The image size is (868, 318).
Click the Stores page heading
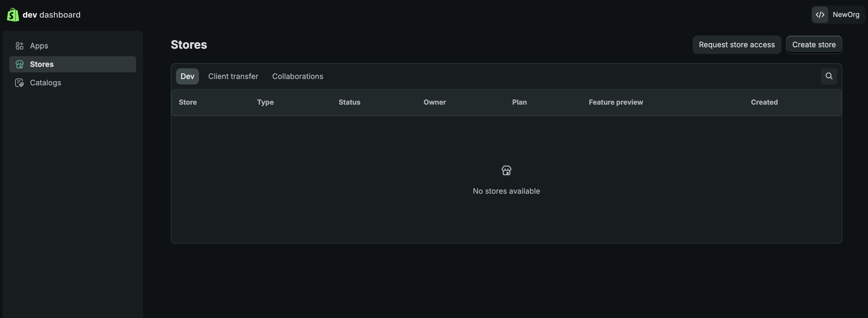point(189,45)
